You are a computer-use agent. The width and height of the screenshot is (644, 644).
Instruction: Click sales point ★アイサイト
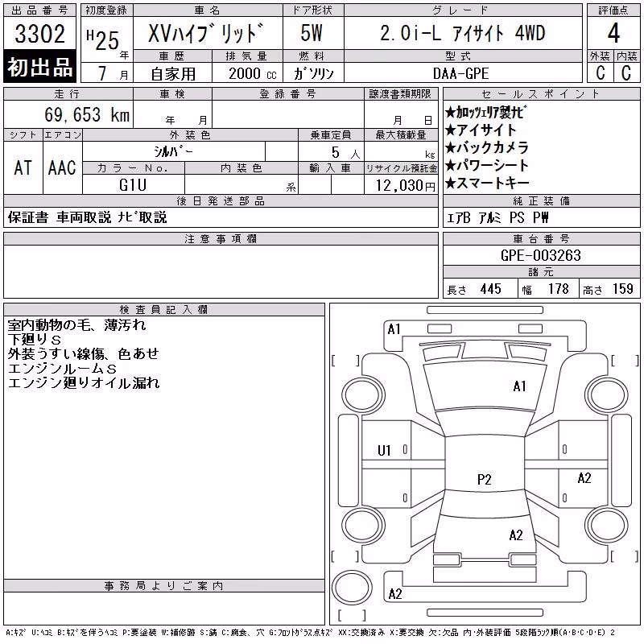click(x=480, y=130)
